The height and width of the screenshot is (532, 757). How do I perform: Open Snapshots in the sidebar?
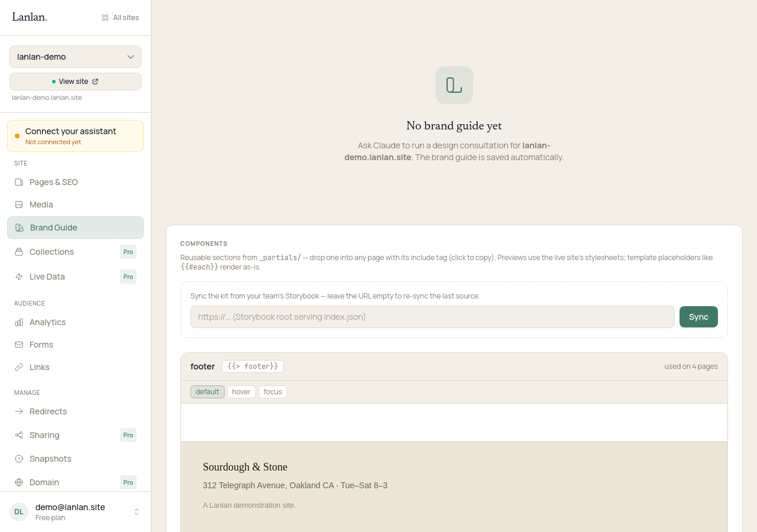(x=75, y=459)
